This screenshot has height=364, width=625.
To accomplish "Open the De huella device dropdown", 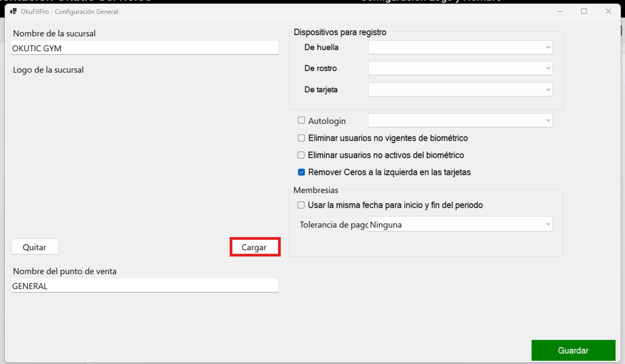I will point(460,48).
